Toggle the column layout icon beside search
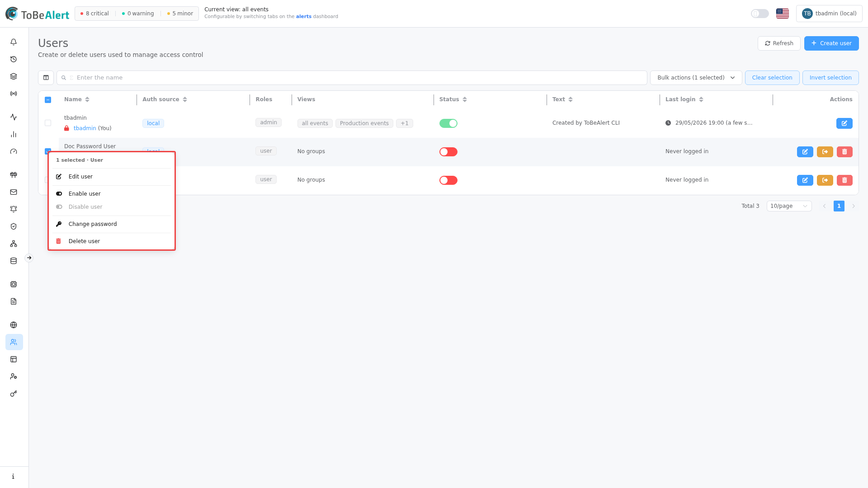This screenshot has width=868, height=488. [46, 78]
